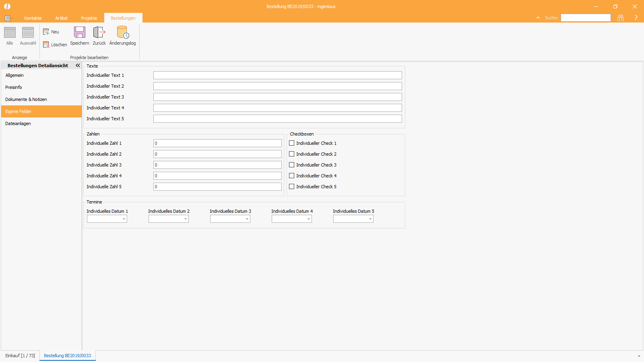The image size is (644, 362).
Task: Focus Individueller Text 1 field
Action: point(278,75)
